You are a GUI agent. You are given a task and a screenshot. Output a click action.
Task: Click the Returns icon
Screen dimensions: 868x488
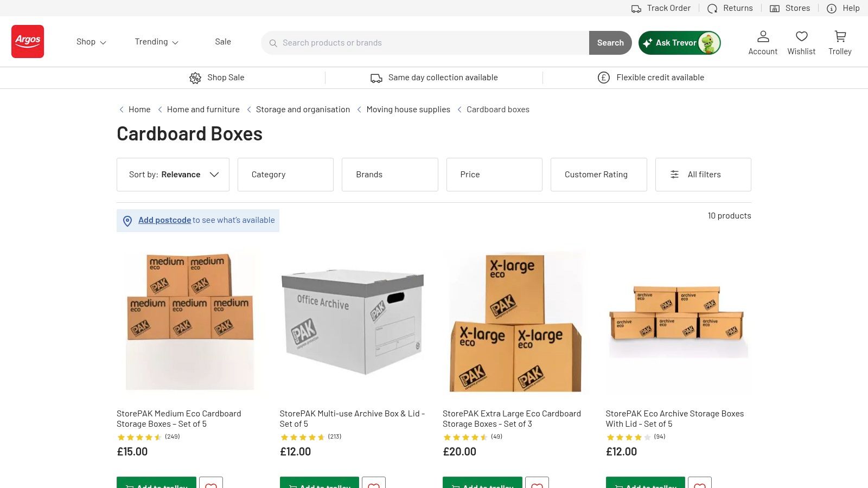pos(712,8)
